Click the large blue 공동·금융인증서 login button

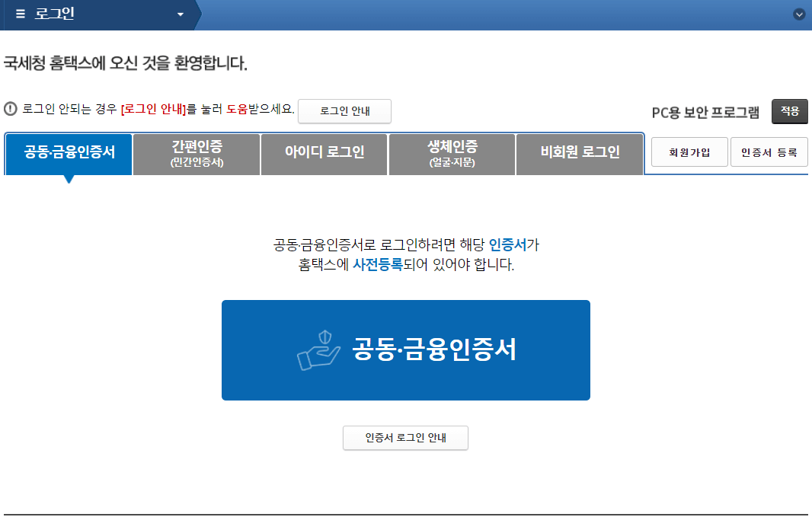[x=406, y=349]
